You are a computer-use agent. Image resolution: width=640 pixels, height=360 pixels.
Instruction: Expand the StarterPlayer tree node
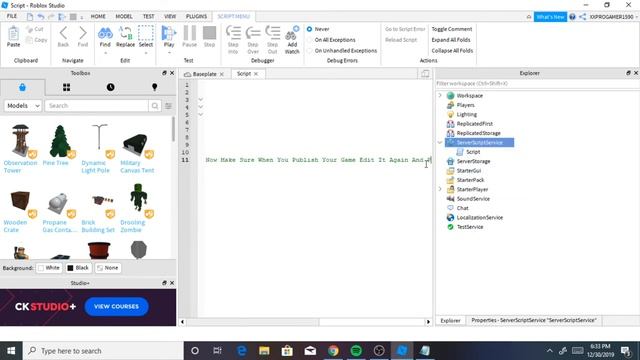(440, 189)
